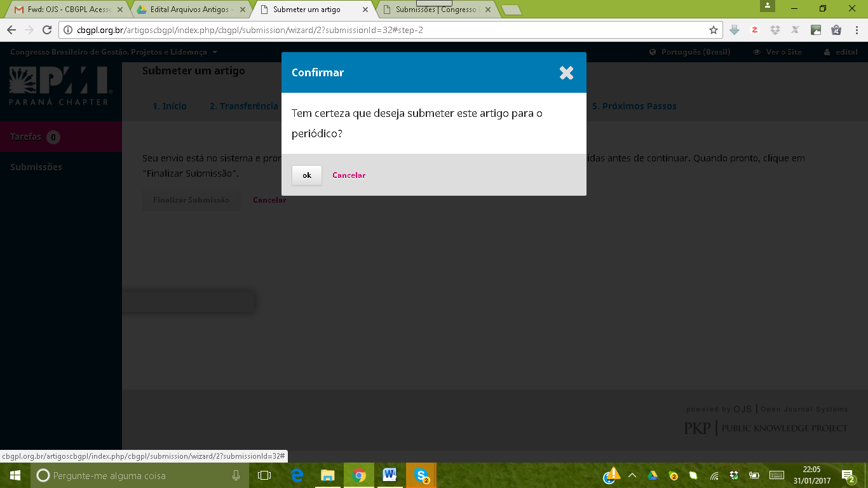View site information icon in address bar
The height and width of the screenshot is (488, 868).
click(x=69, y=30)
